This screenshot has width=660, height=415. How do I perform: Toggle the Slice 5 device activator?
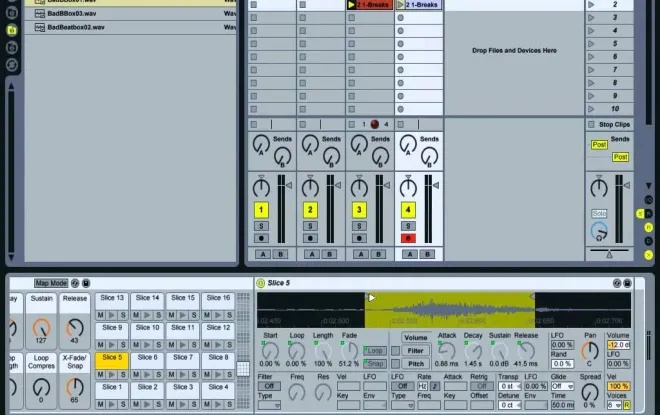pos(261,283)
